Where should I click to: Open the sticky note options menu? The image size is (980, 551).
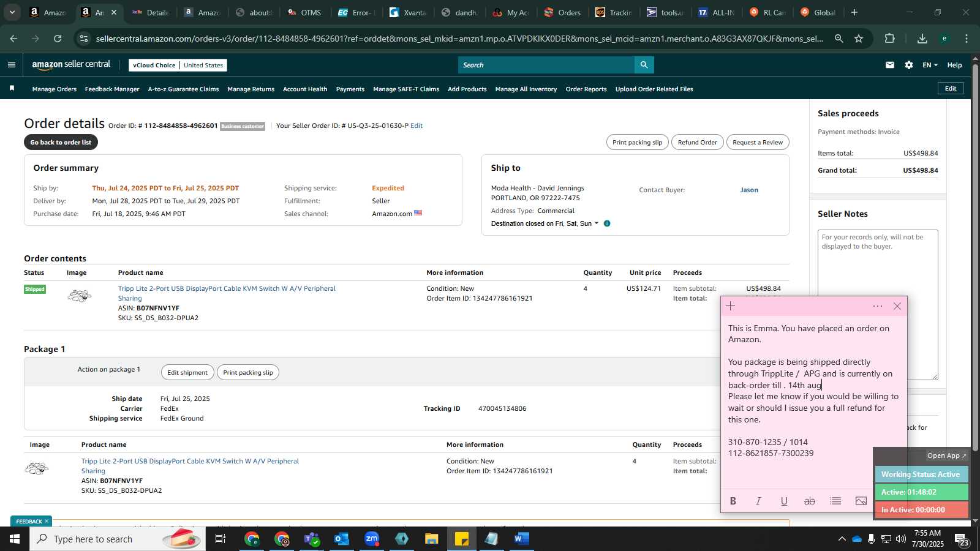878,306
